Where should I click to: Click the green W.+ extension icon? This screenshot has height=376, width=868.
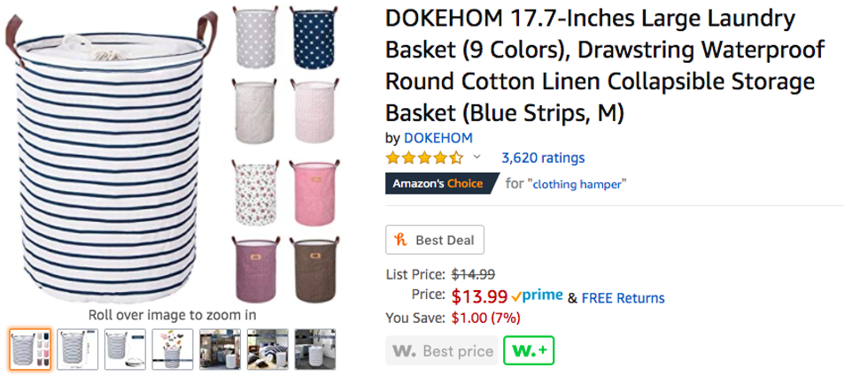pos(529,350)
